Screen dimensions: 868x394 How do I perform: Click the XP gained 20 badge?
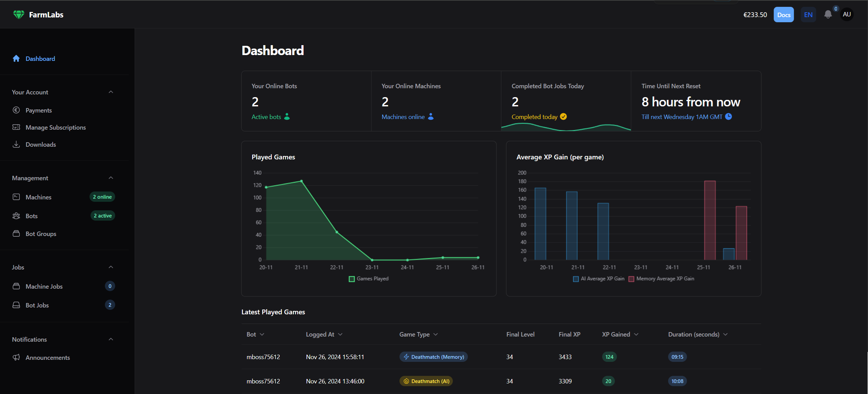coord(608,381)
